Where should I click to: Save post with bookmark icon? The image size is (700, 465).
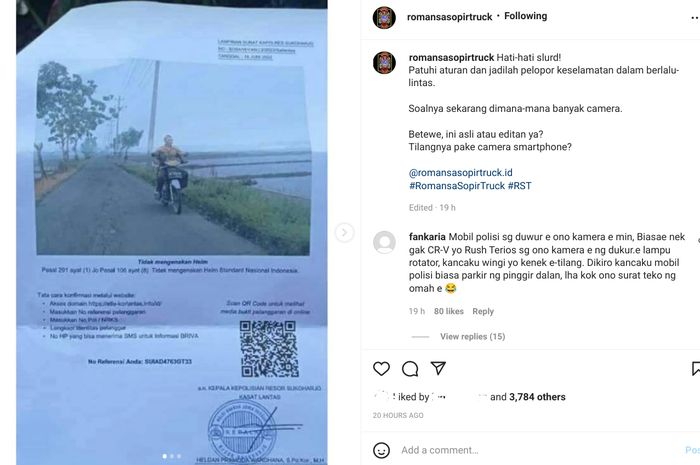point(696,369)
